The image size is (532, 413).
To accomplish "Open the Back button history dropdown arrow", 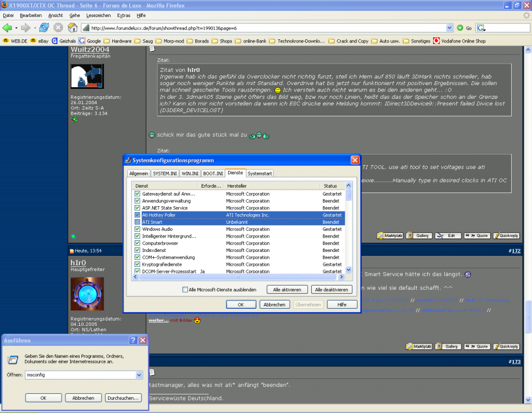I will pyautogui.click(x=16, y=28).
